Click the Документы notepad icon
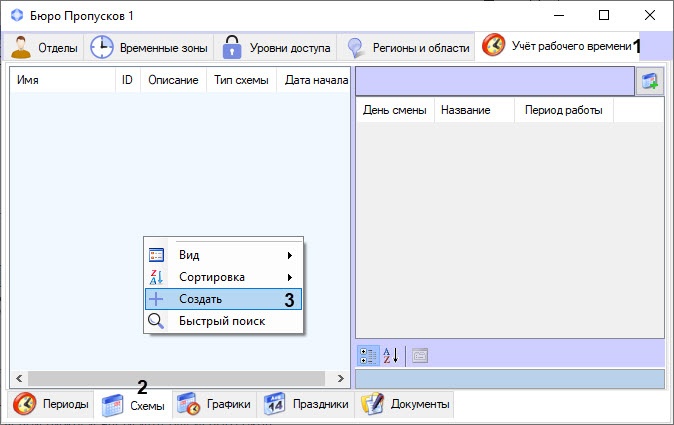This screenshot has height=425, width=674. (373, 404)
